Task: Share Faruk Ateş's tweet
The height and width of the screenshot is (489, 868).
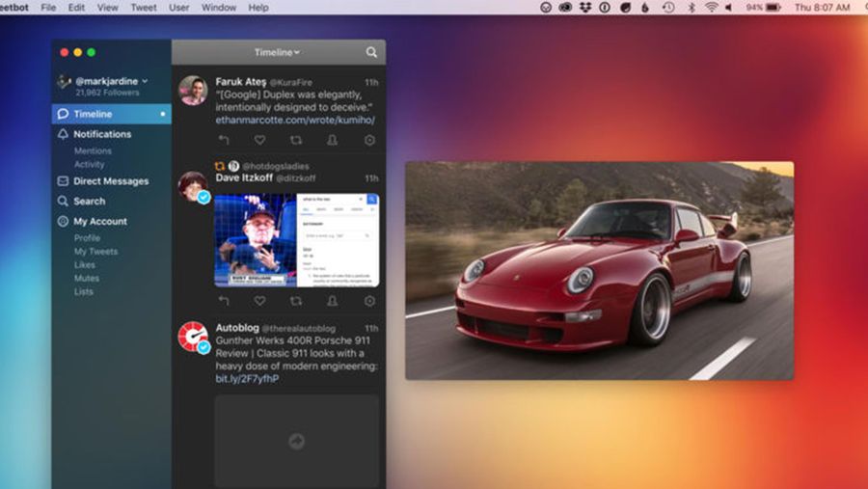Action: click(332, 140)
